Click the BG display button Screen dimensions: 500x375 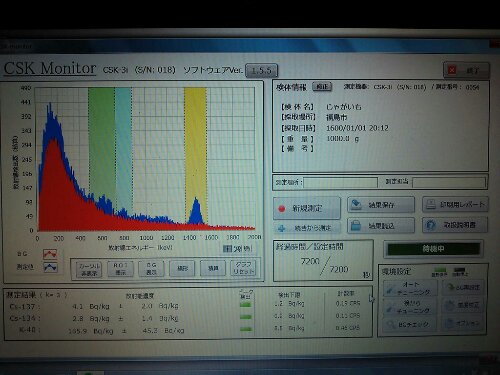(x=151, y=268)
